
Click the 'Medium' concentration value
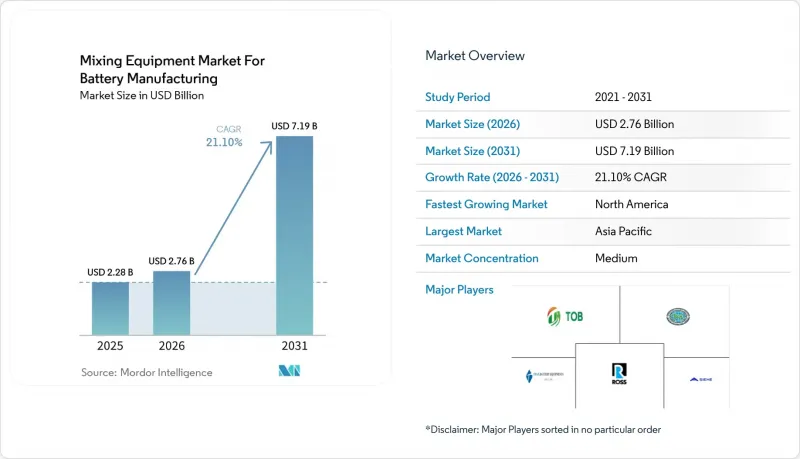[616, 258]
